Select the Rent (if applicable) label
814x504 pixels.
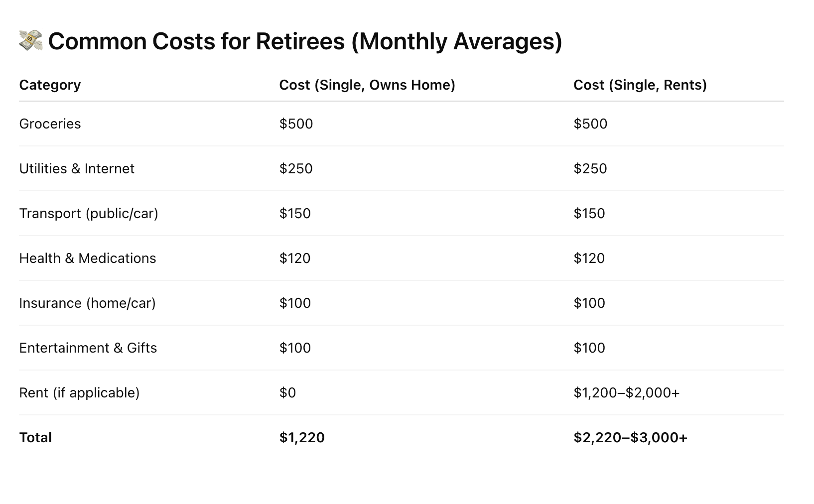pos(79,392)
